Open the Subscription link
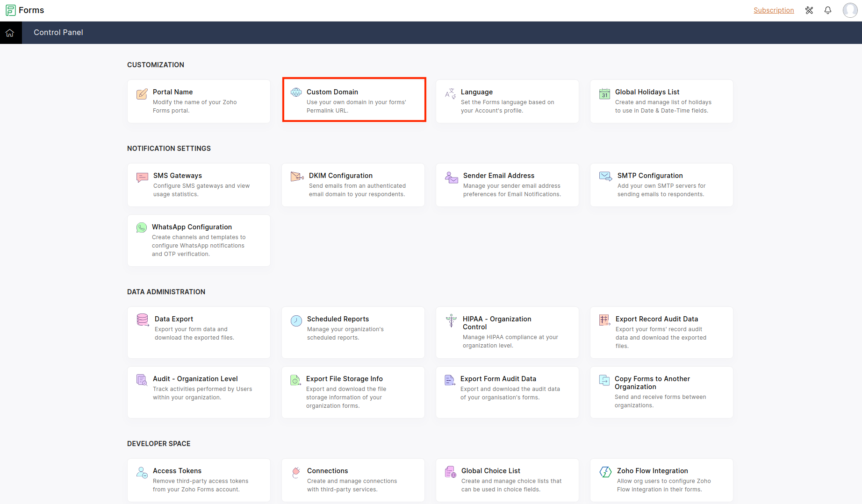Screen dimensions: 862x504 pyautogui.click(x=774, y=10)
